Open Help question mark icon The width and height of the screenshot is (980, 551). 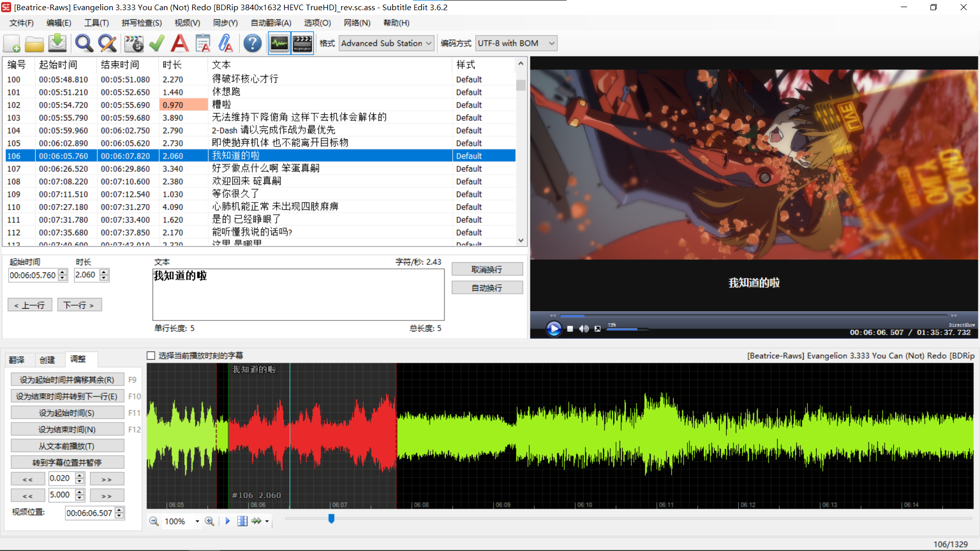(252, 43)
